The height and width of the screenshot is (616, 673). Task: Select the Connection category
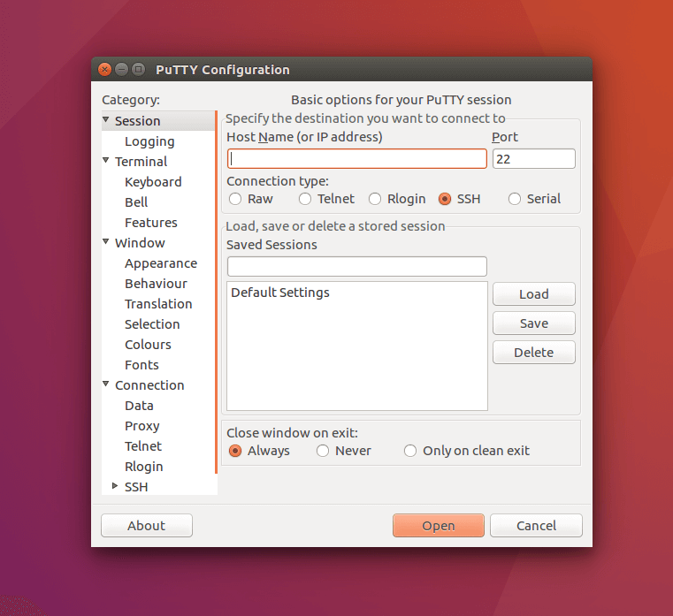coord(149,385)
